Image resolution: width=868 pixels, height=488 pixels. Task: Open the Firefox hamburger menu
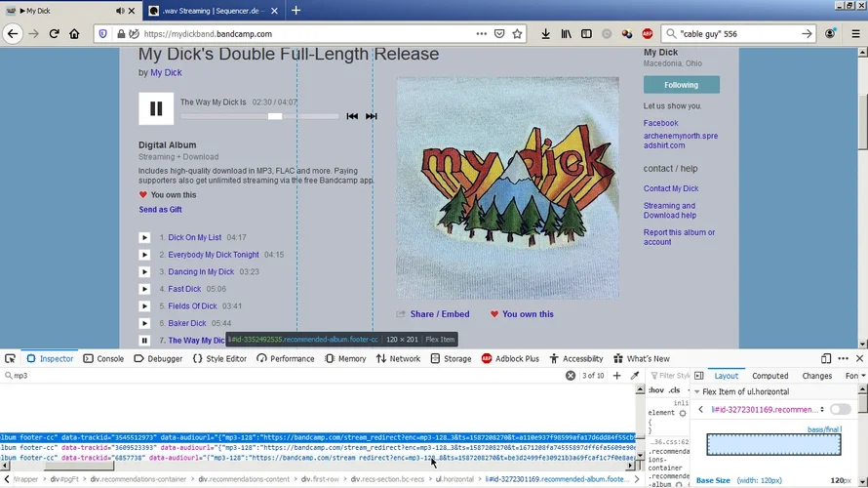855,34
